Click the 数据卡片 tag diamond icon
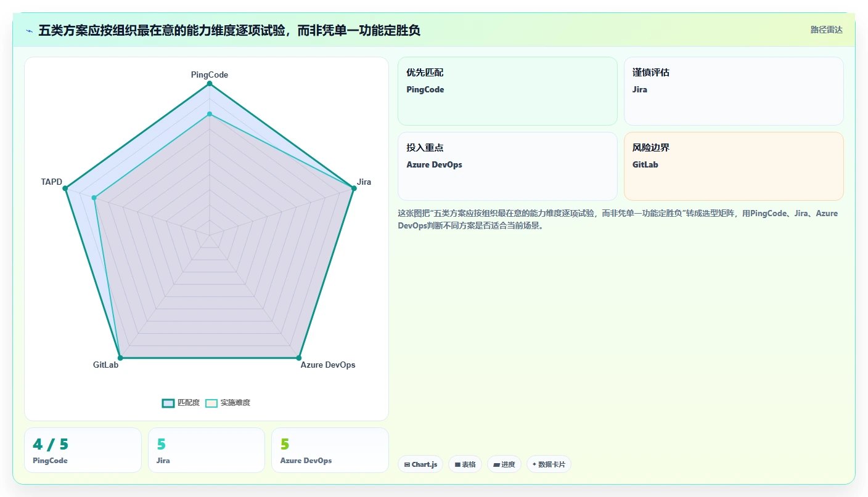Image resolution: width=868 pixels, height=497 pixels. [x=534, y=464]
